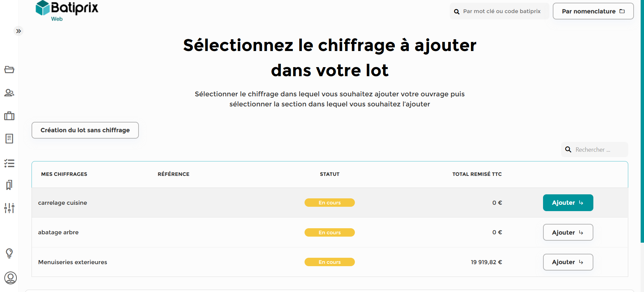
Task: Sort by Total remisé TTC column
Action: pyautogui.click(x=477, y=174)
